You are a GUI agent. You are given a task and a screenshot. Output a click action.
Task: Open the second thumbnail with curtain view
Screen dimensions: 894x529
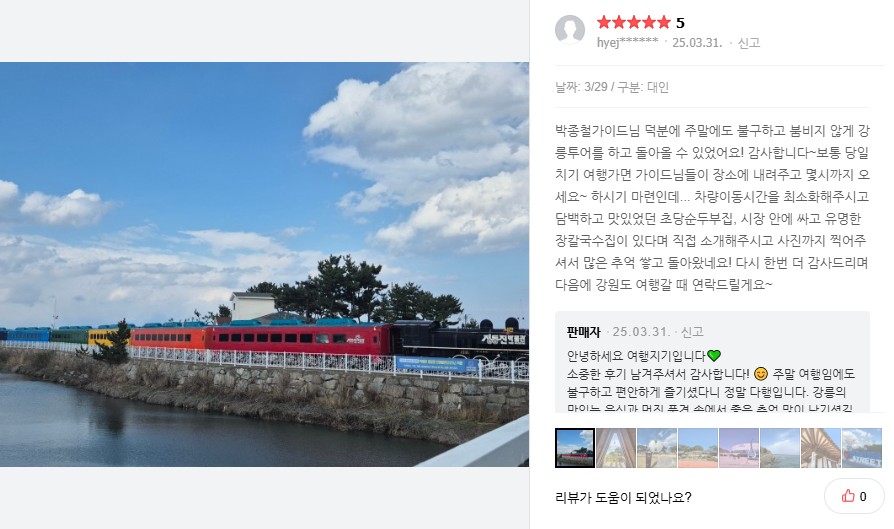[616, 448]
